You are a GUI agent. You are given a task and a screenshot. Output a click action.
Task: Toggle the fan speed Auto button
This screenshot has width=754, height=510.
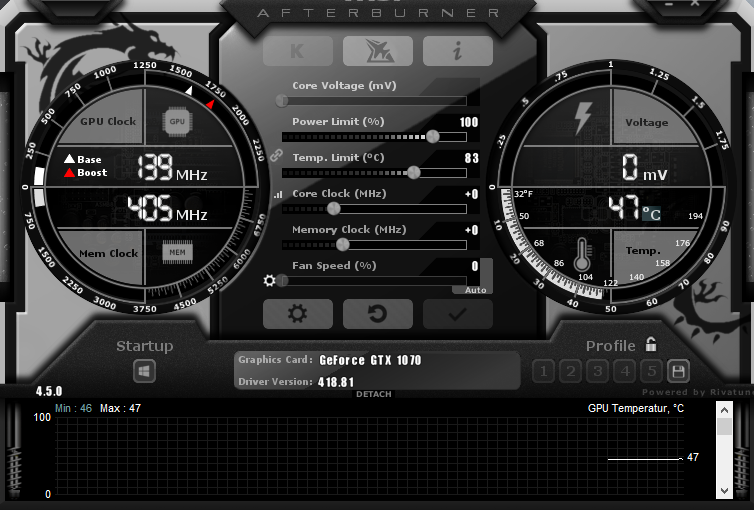(475, 289)
